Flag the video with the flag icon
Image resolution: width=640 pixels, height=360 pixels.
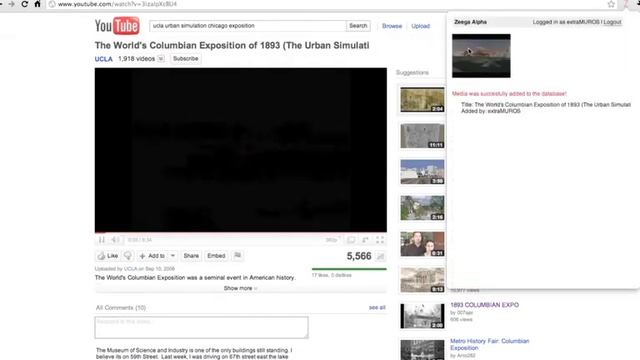coord(238,256)
